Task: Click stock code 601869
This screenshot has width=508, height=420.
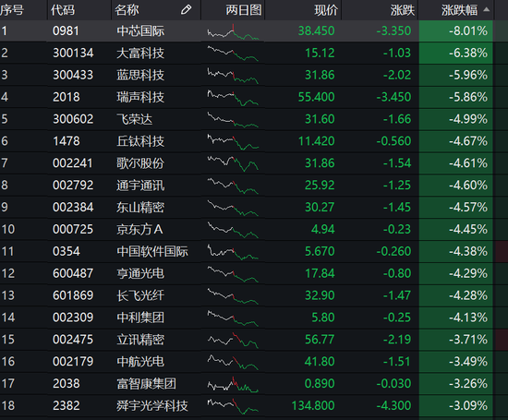Action: [x=73, y=295]
